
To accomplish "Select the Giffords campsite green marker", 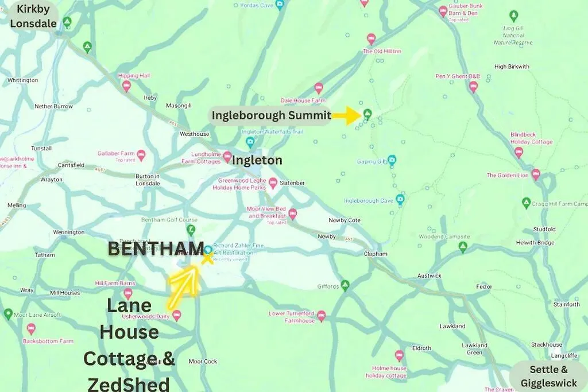I will [x=345, y=285].
